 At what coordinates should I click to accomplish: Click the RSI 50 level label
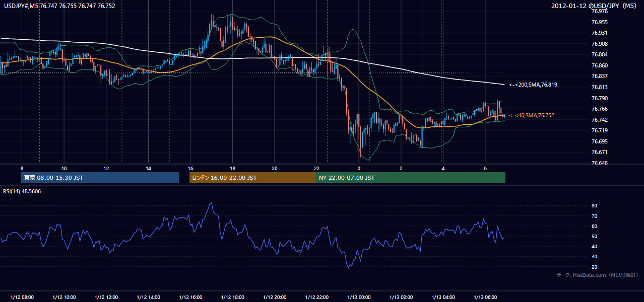[x=594, y=236]
